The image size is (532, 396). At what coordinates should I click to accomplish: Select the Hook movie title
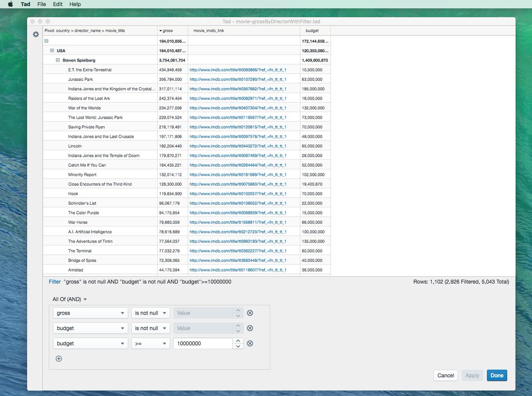(x=73, y=194)
